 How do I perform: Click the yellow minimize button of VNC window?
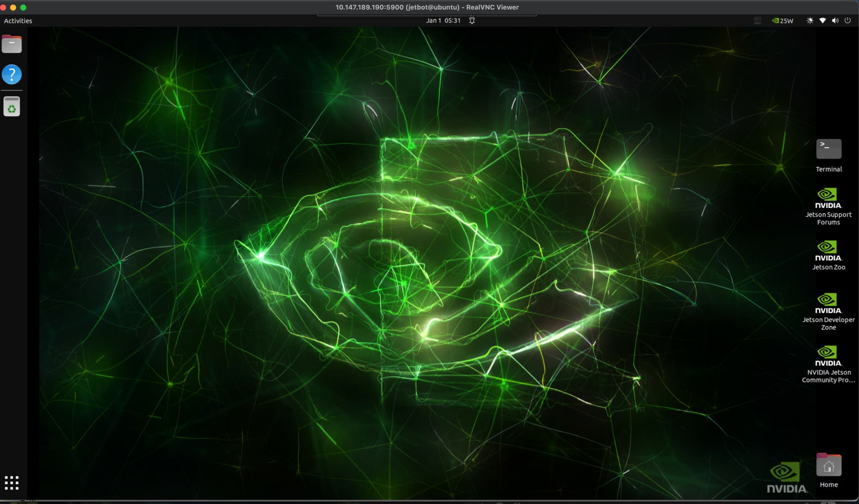13,7
